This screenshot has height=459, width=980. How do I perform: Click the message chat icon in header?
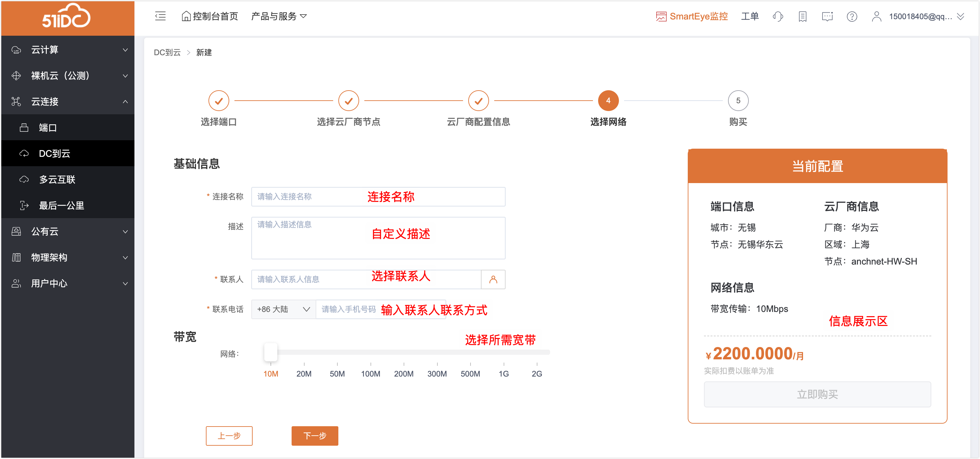coord(827,16)
